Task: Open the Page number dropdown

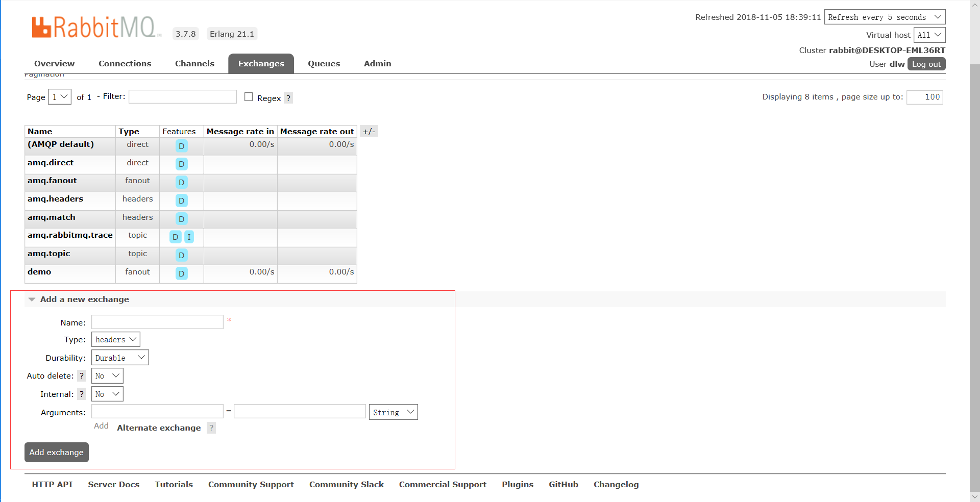Action: [x=60, y=97]
